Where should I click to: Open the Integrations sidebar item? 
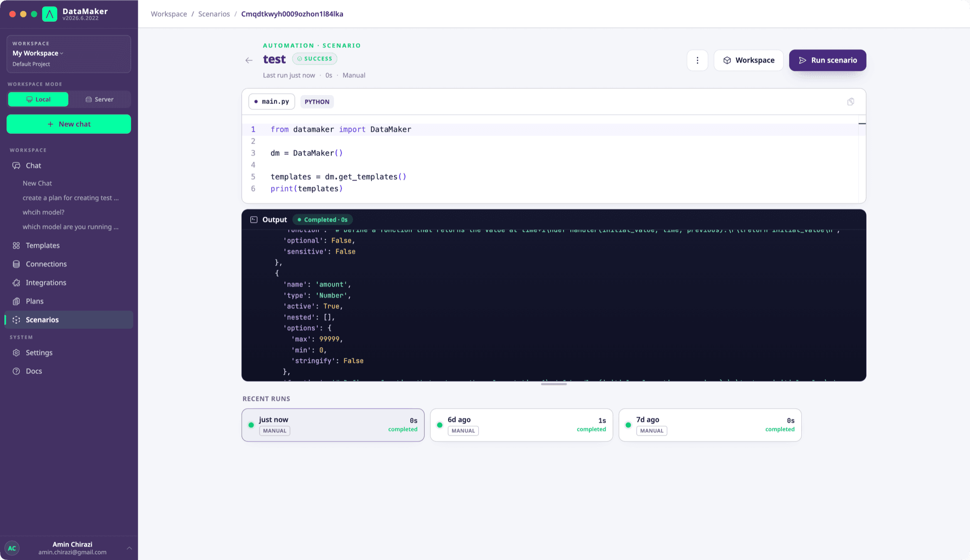[69, 283]
